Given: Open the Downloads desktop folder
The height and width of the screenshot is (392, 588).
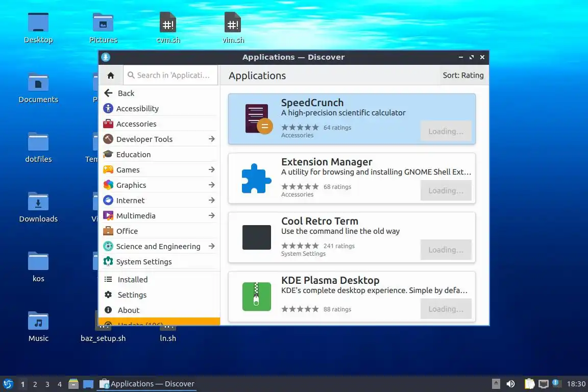Looking at the screenshot, I should [38, 208].
